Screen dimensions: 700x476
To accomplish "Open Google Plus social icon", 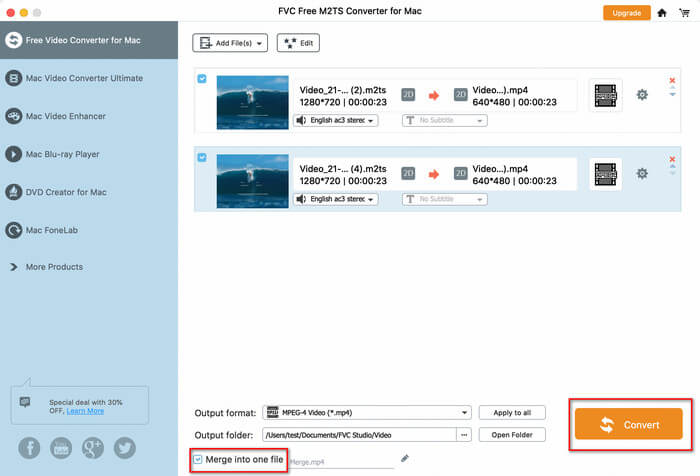I will coord(93,448).
